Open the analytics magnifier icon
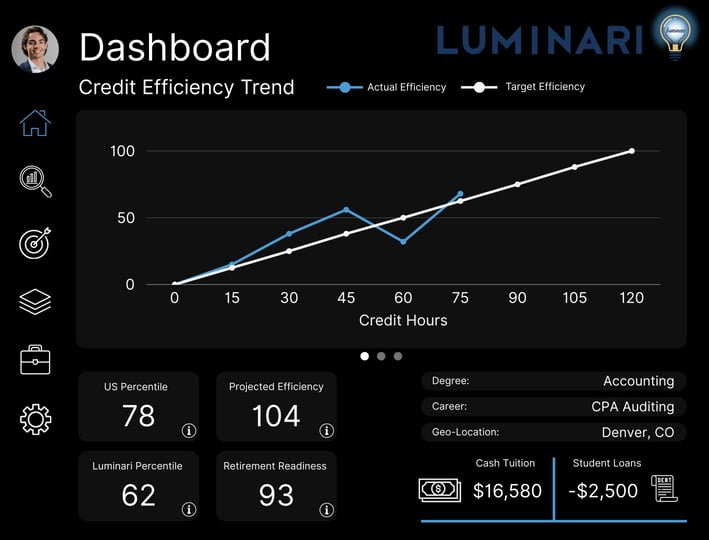The height and width of the screenshot is (540, 709). [36, 182]
